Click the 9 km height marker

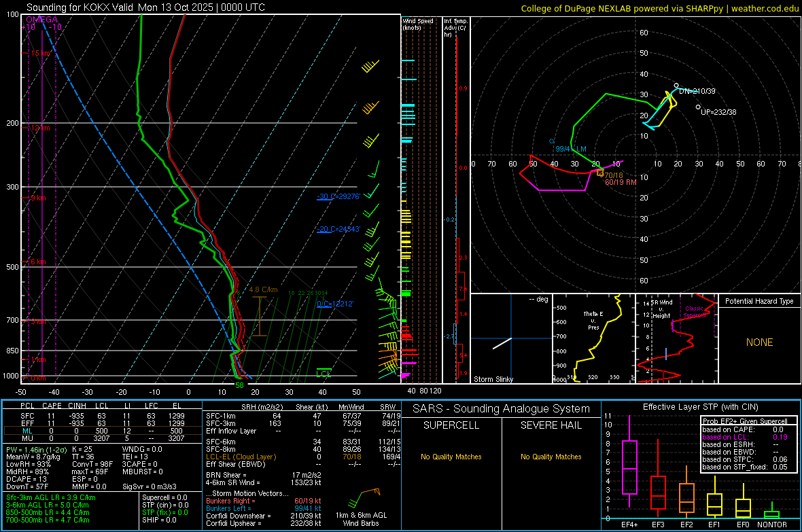pos(38,198)
